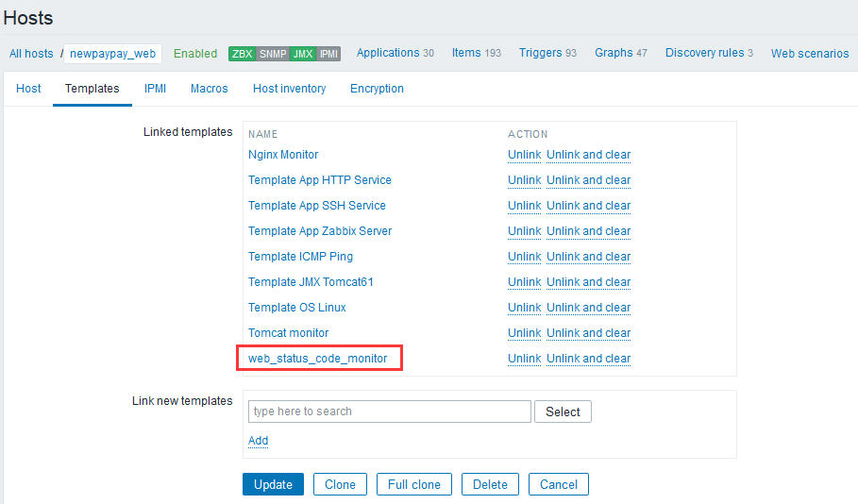Switch to the Host tab
The width and height of the screenshot is (858, 504).
point(28,89)
